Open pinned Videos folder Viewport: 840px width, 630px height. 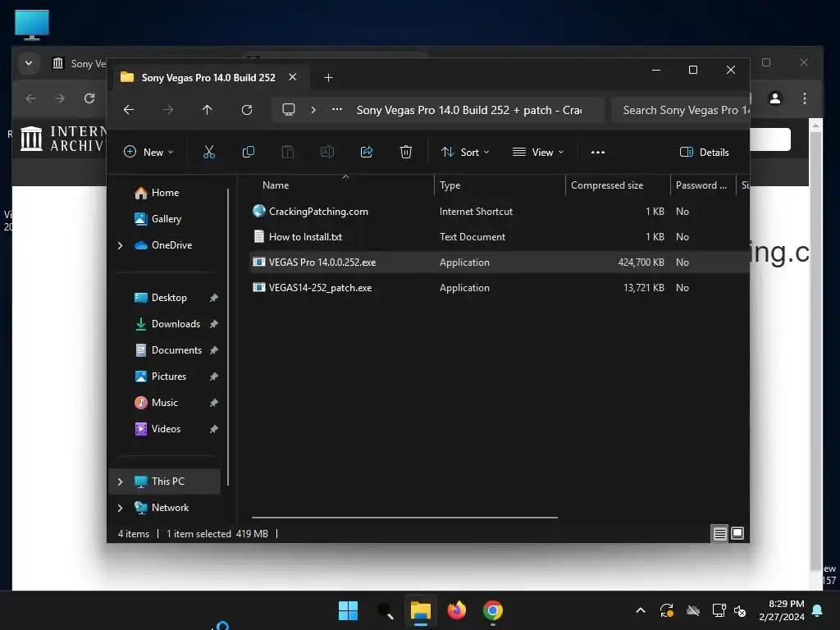[166, 429]
